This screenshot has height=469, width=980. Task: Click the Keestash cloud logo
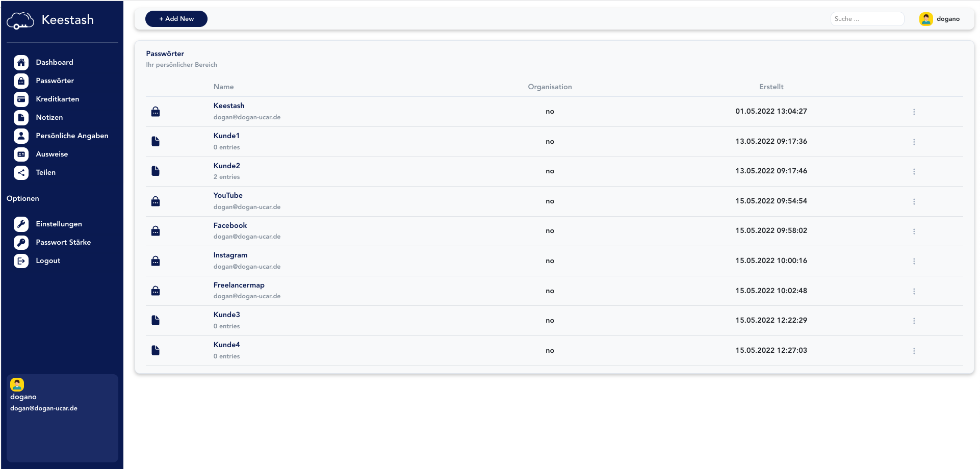20,20
